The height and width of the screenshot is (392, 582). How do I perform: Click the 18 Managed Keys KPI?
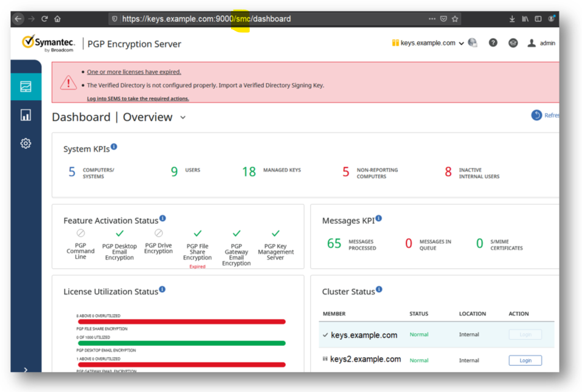tap(271, 171)
